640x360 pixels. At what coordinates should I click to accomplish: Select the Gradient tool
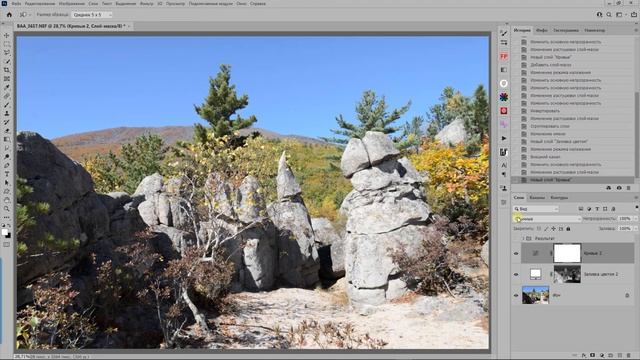[x=7, y=139]
